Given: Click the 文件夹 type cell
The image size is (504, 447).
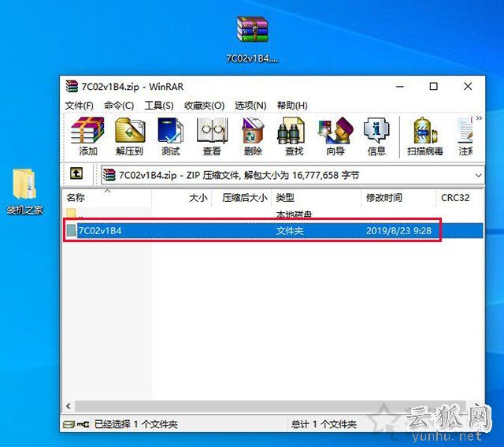Looking at the screenshot, I should tap(290, 231).
